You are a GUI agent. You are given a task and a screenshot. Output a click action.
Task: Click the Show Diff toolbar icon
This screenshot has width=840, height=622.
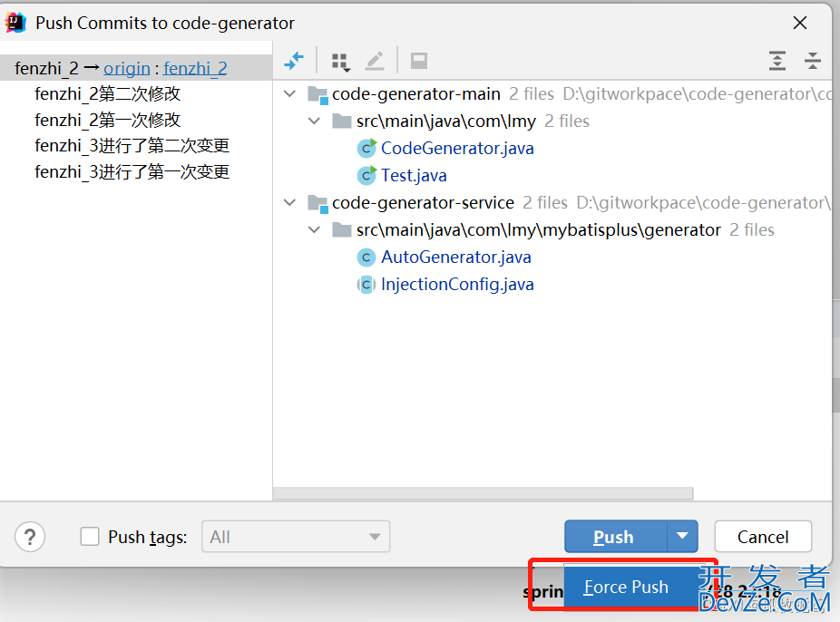294,61
